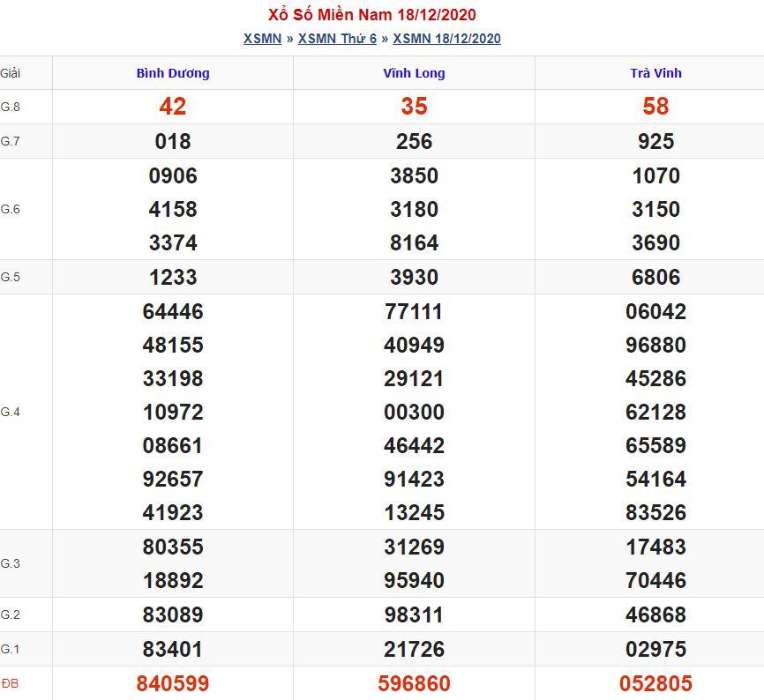The image size is (764, 700).
Task: Open the Bình Dương province header link
Action: 173,73
